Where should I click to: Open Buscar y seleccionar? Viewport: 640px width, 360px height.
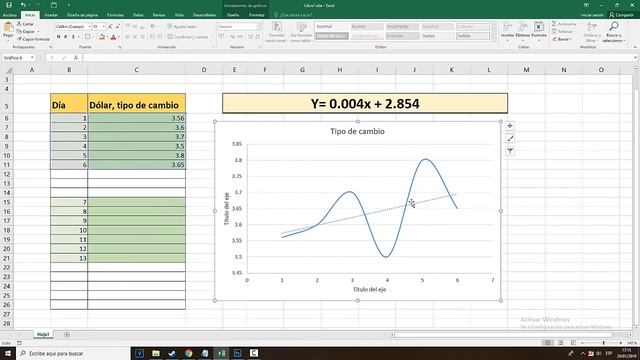click(x=613, y=32)
